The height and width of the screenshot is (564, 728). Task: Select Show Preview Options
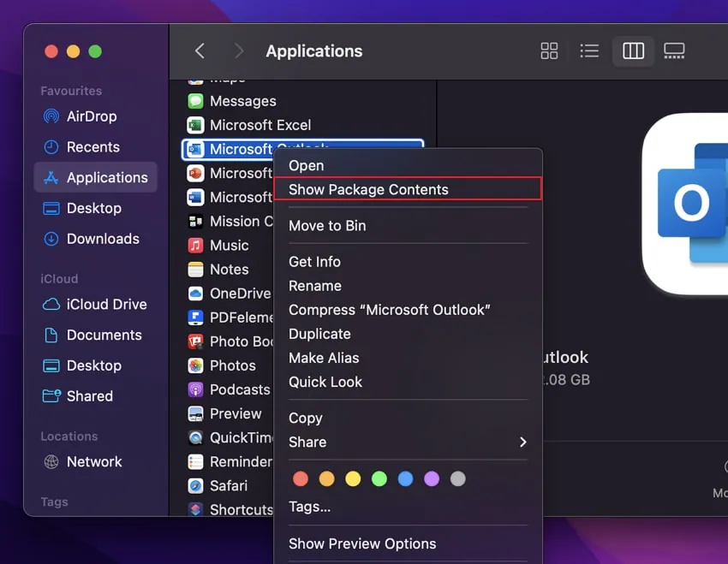(408, 543)
